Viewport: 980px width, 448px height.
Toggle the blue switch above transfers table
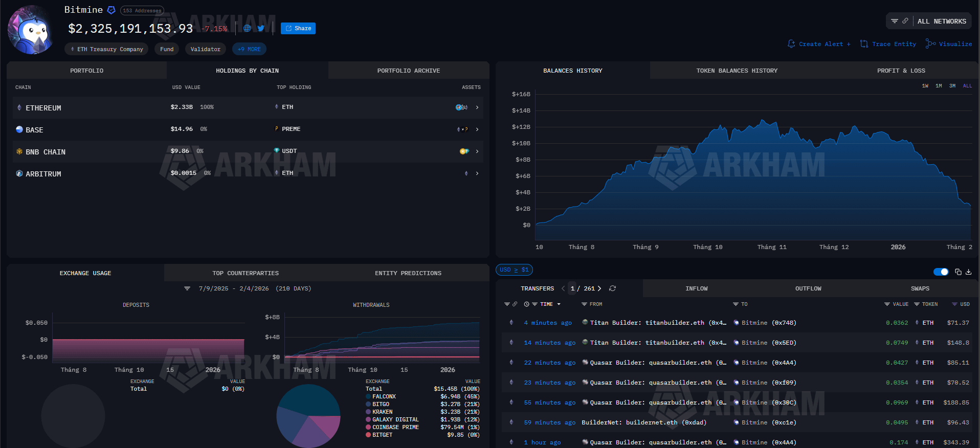(x=941, y=272)
